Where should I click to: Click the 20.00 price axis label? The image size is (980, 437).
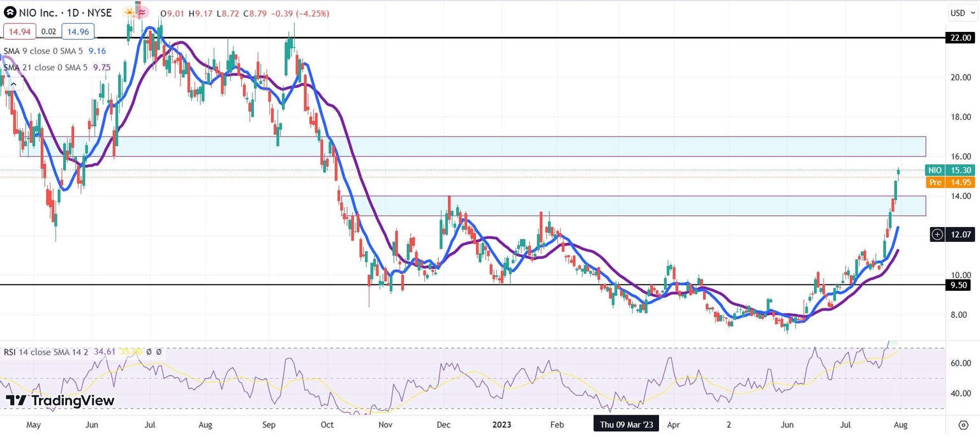(960, 78)
